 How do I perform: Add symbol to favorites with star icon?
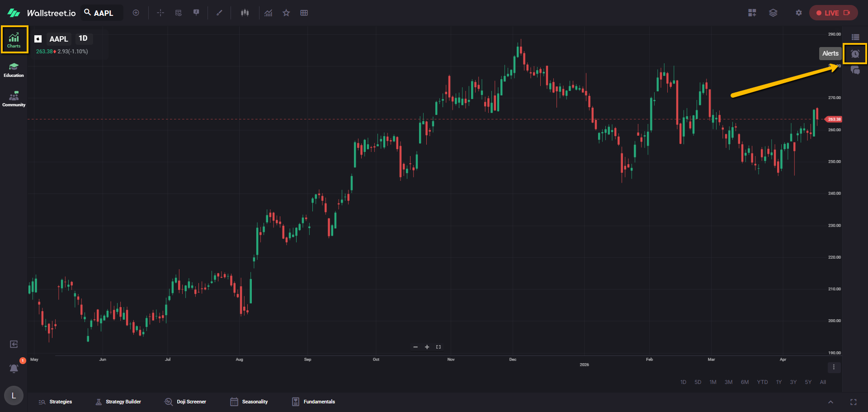(x=286, y=13)
